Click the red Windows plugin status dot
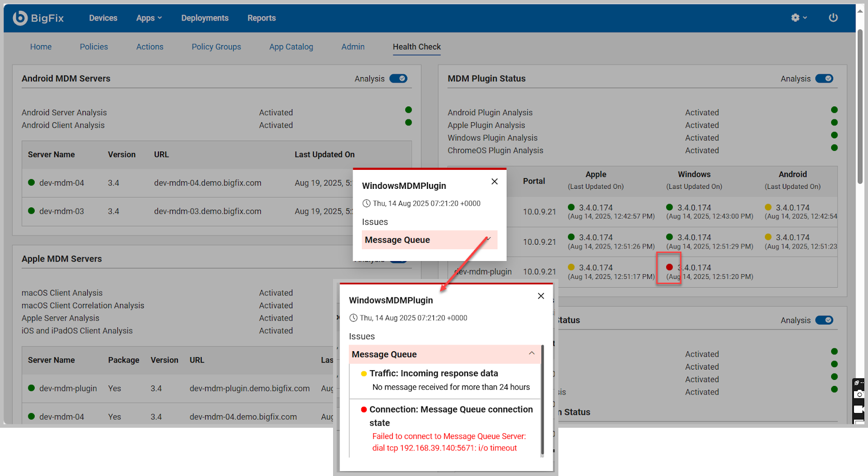This screenshot has height=476, width=868. pyautogui.click(x=669, y=267)
